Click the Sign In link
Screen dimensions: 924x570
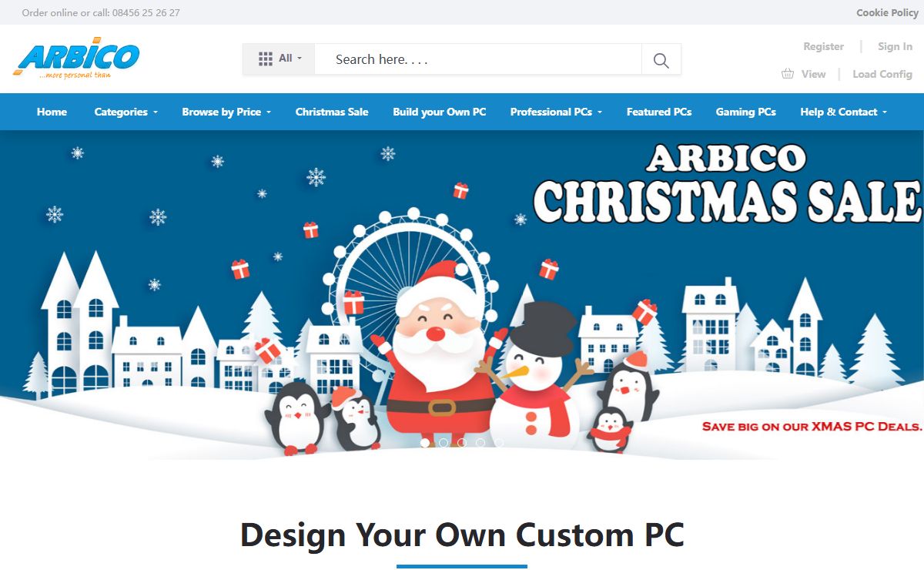coord(895,46)
